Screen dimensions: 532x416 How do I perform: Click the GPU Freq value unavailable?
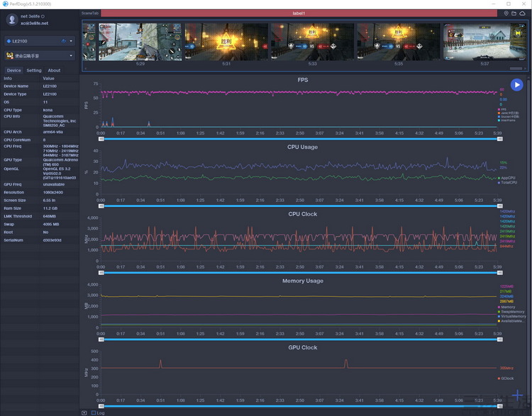54,184
